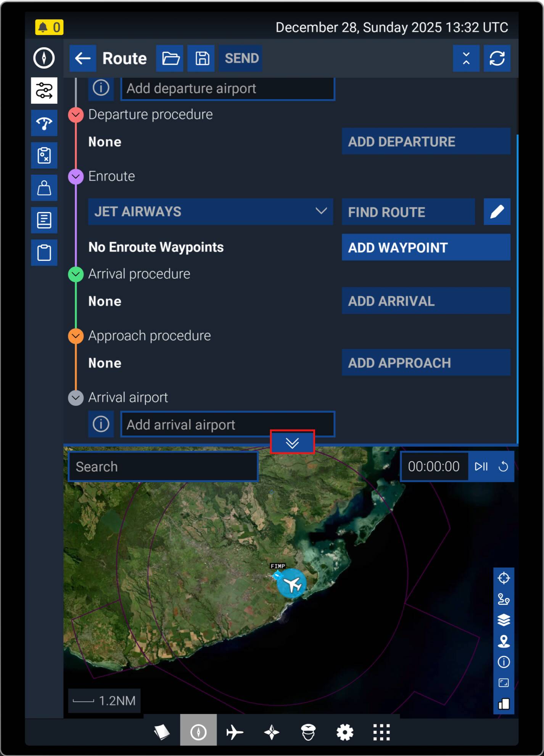Open the airplane page in bottom bar
Image resolution: width=544 pixels, height=756 pixels.
[x=235, y=732]
